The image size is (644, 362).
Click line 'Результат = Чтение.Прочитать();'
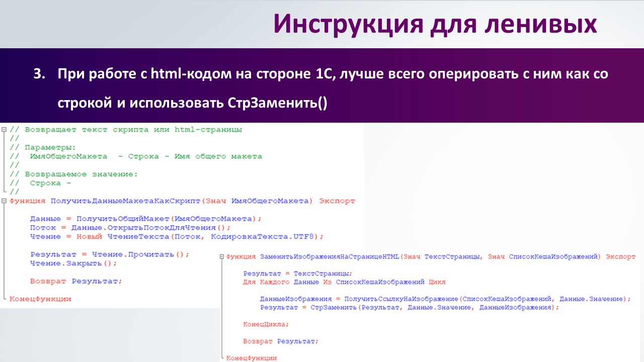point(110,254)
